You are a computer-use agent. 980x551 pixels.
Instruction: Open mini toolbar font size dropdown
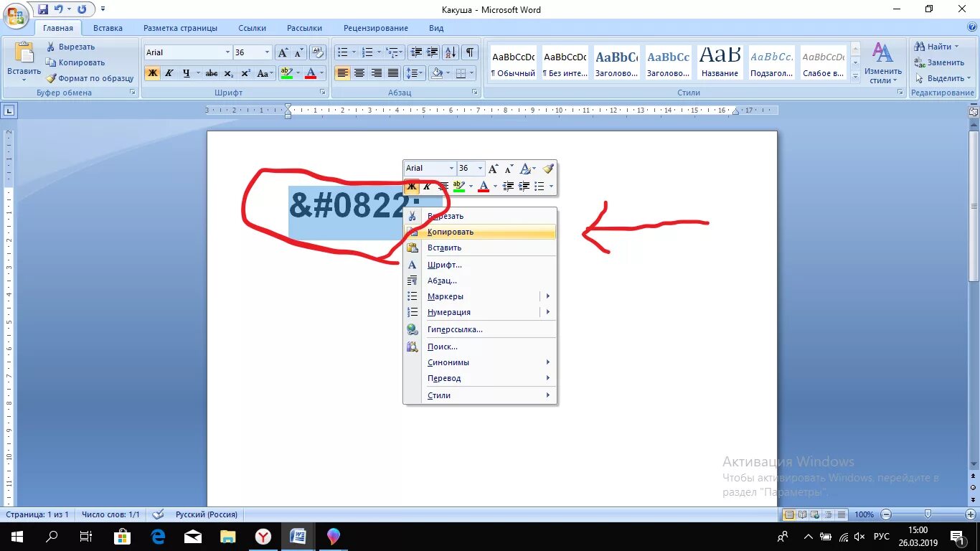click(x=480, y=169)
